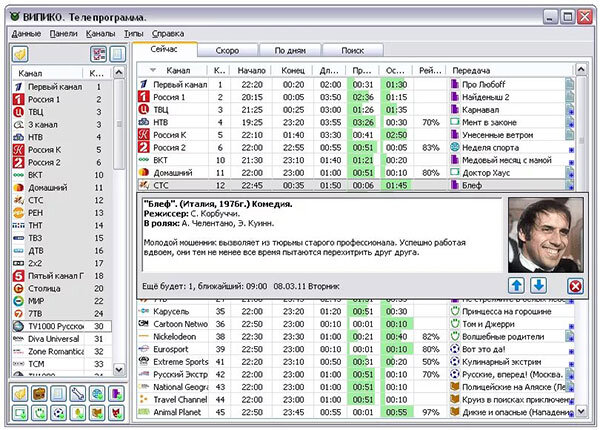Click the blank page icon above the channel list
The image size is (600, 430).
(117, 54)
